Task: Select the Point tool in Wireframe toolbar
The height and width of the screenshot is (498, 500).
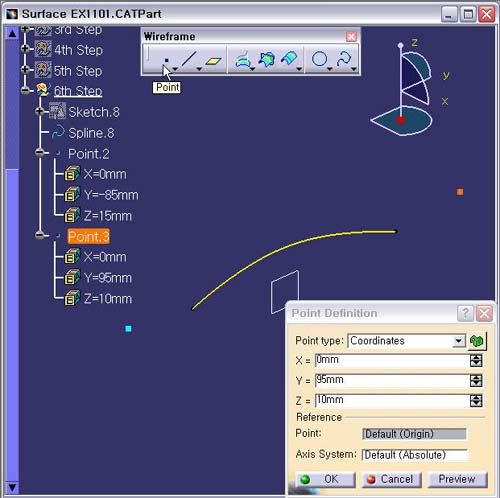Action: (167, 60)
